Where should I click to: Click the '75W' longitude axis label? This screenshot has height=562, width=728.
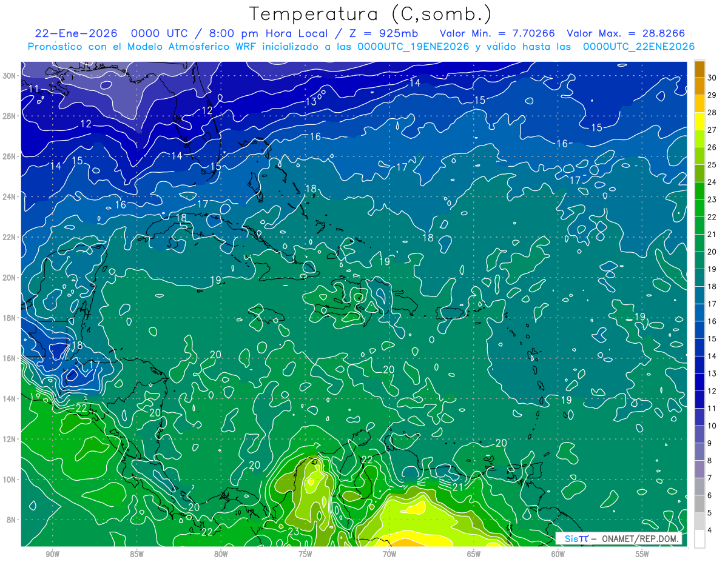pyautogui.click(x=305, y=554)
